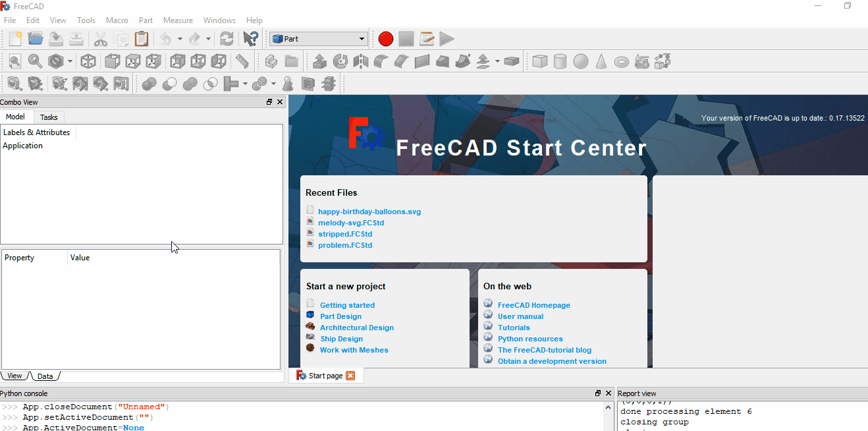
Task: Create a cube with the Box primitive tool
Action: click(x=539, y=61)
